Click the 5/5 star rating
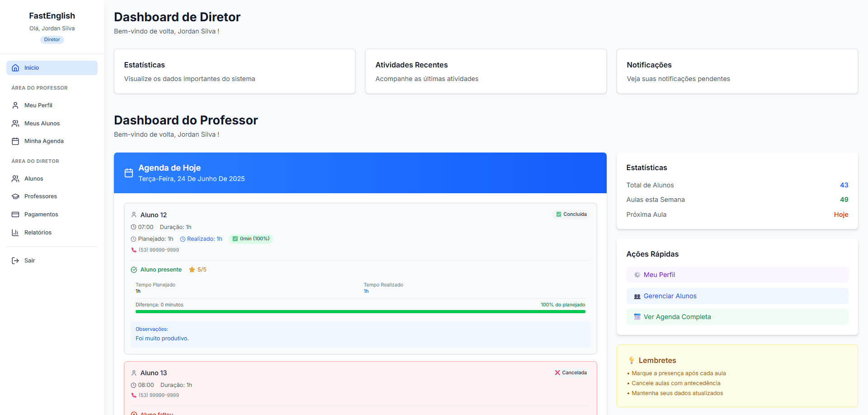This screenshot has height=415, width=868. pyautogui.click(x=198, y=270)
